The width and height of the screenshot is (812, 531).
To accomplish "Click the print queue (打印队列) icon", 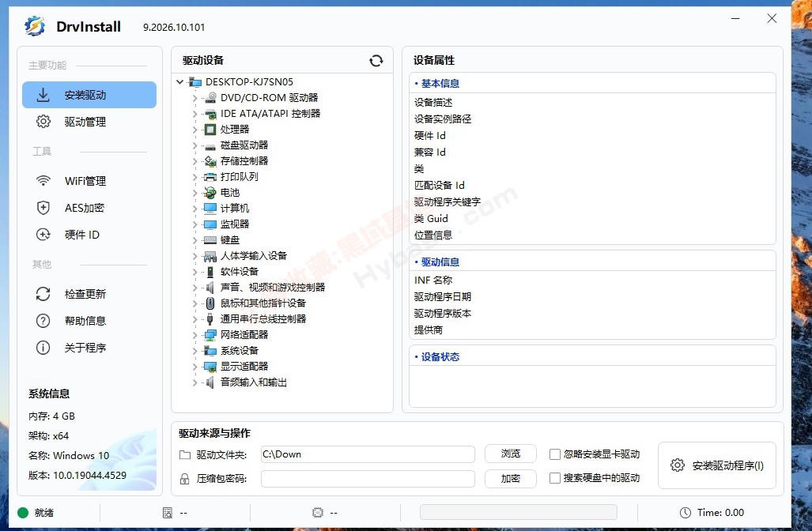I will click(x=210, y=176).
